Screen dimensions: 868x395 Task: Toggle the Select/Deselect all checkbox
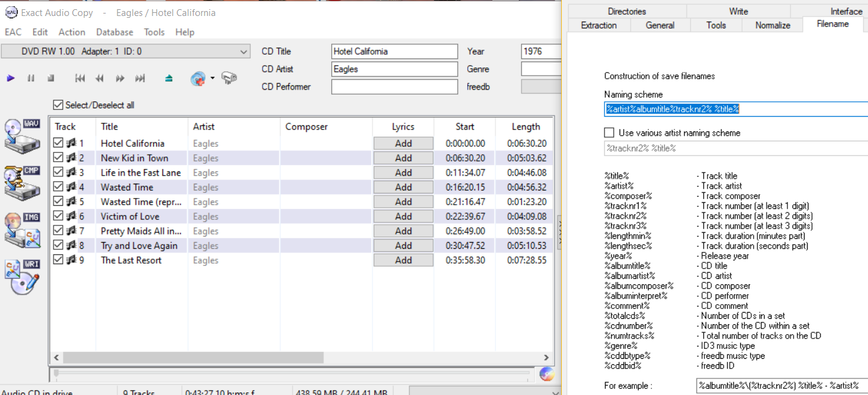coord(58,105)
